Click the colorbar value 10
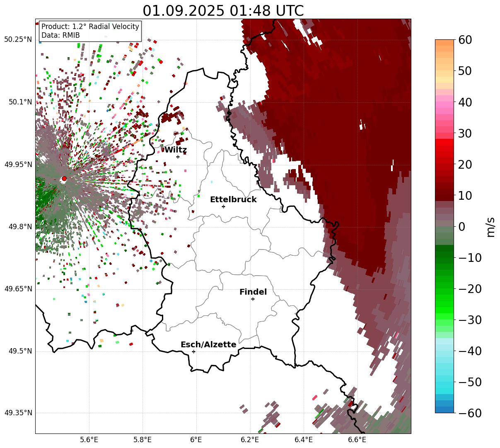Screen dimensions: 500x448 465,196
